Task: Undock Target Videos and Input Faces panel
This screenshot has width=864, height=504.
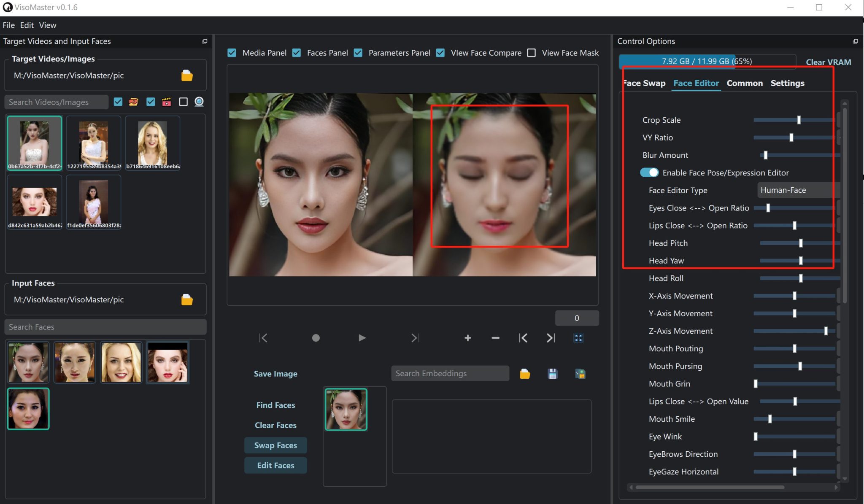Action: coord(205,41)
